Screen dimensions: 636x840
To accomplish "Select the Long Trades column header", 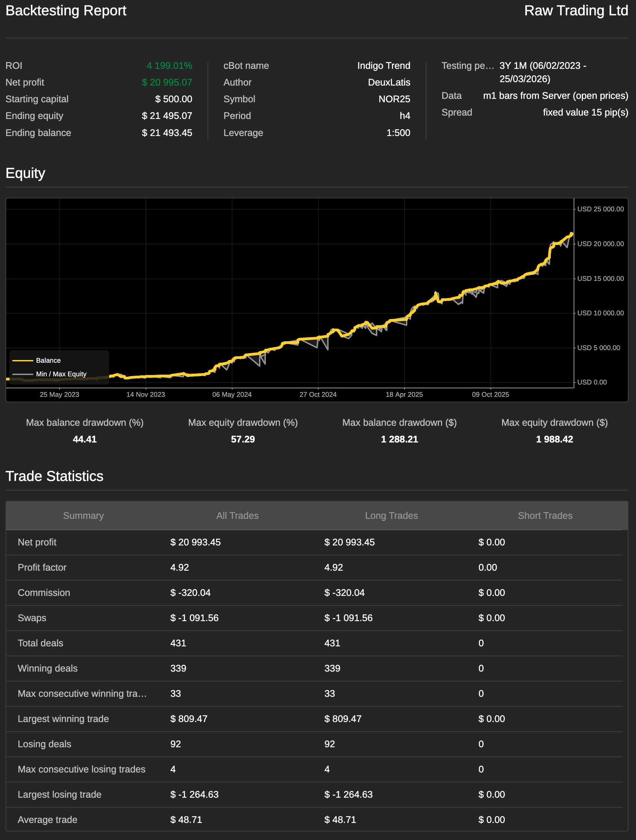I will [391, 515].
